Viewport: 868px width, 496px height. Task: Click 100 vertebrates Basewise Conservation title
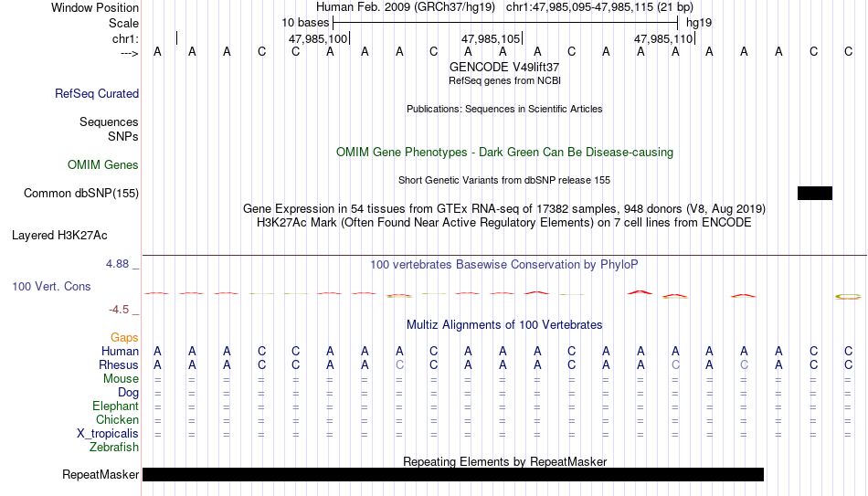coord(504,265)
